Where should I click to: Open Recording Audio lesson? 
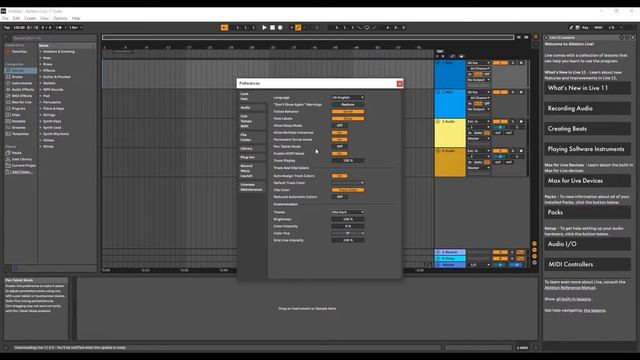pyautogui.click(x=587, y=109)
